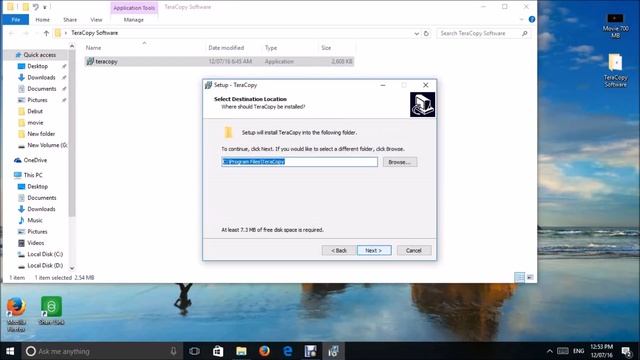Open pinned Downloads under Quick access

click(x=41, y=77)
